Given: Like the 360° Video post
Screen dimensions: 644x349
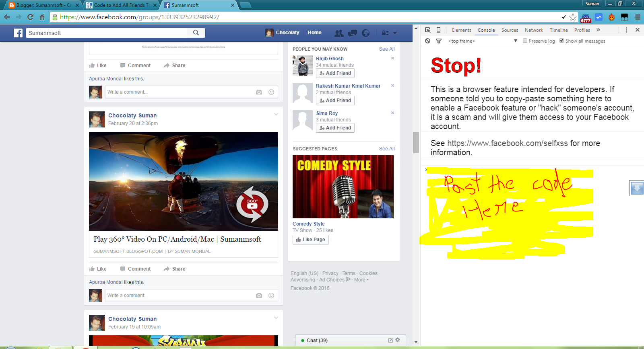Looking at the screenshot, I should tap(98, 269).
